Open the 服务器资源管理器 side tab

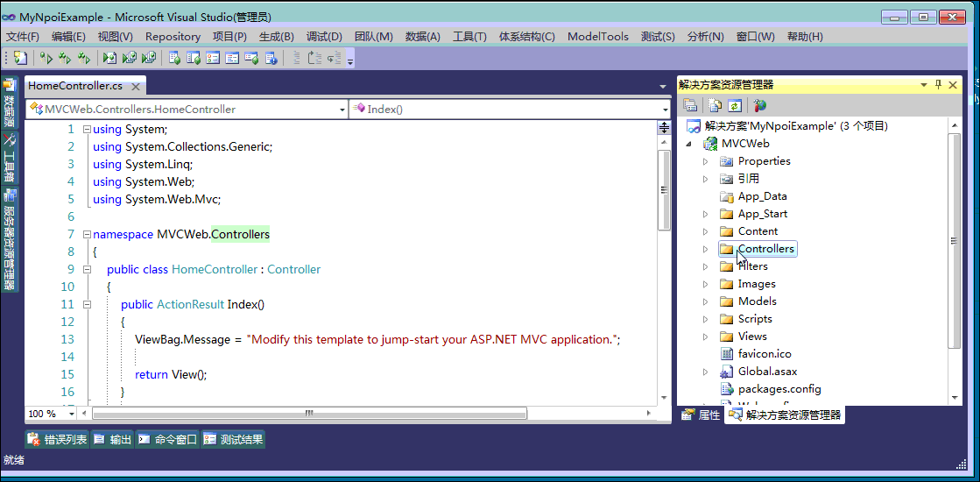[10, 239]
